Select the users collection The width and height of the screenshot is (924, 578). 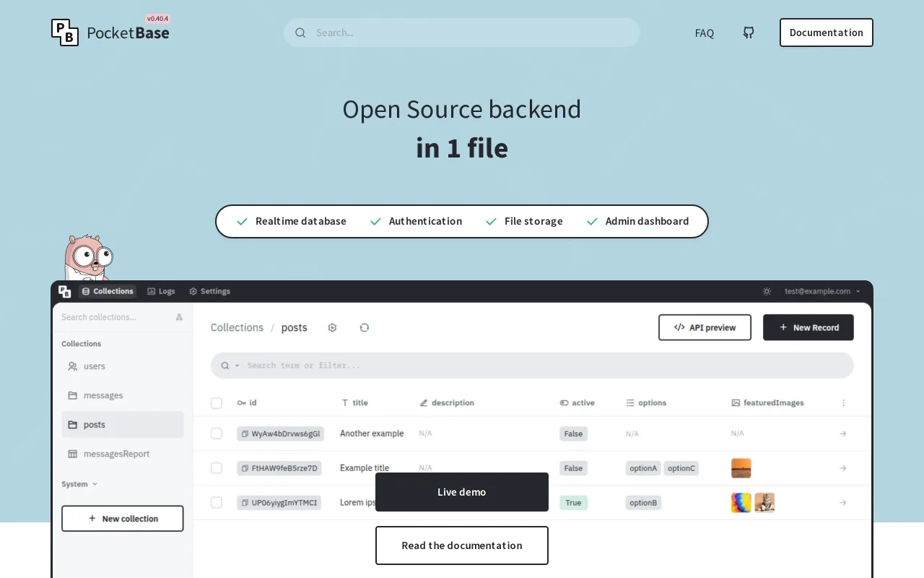123,366
